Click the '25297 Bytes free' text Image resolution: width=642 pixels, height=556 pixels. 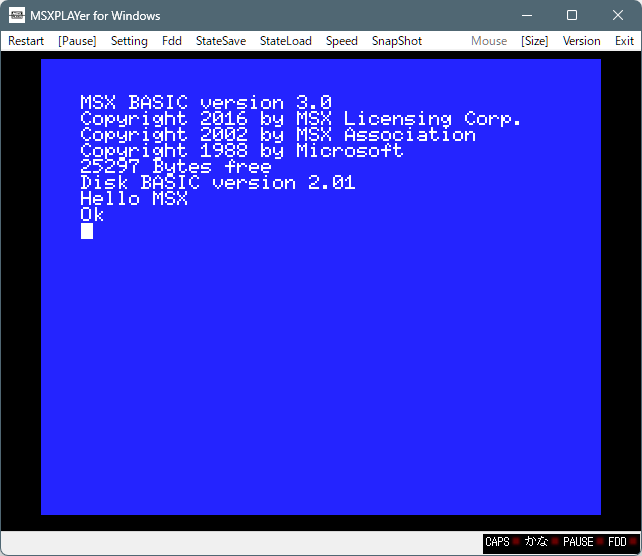coord(176,167)
